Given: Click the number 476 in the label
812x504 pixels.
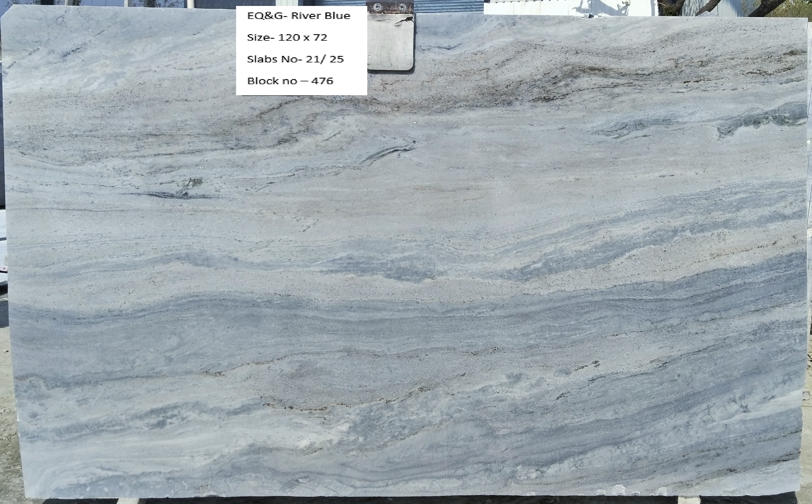Looking at the screenshot, I should point(322,81).
